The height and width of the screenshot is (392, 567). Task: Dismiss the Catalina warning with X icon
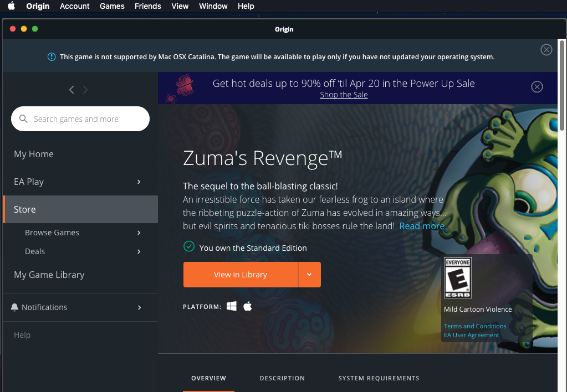click(546, 49)
